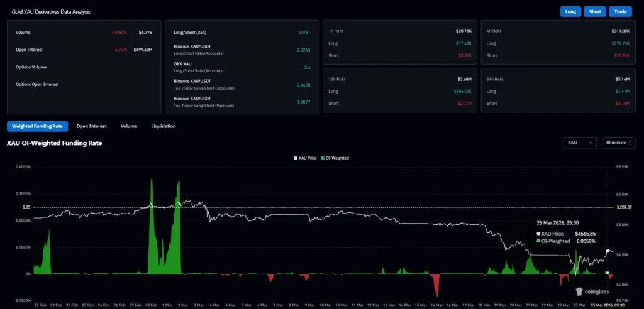Click the white XAU price tooltip point
Image resolution: width=644 pixels, height=309 pixels.
coord(608,251)
